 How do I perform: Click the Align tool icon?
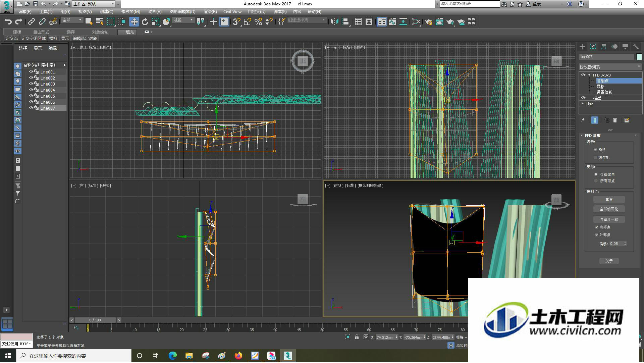click(345, 22)
